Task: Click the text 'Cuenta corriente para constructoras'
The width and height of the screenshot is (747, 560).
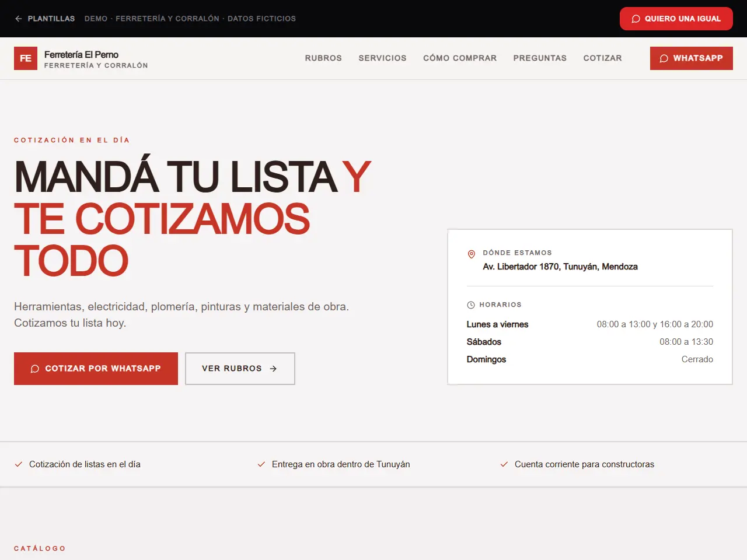Action: 584,464
